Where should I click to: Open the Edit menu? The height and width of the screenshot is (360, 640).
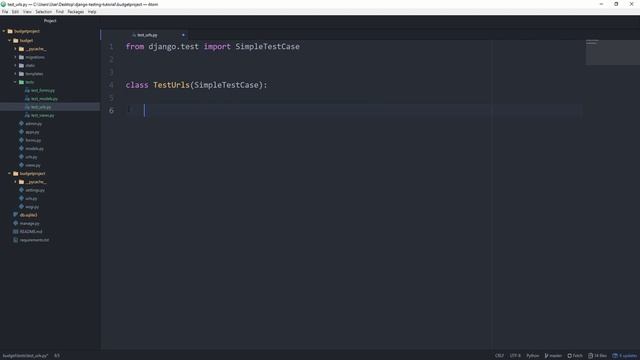[15, 12]
